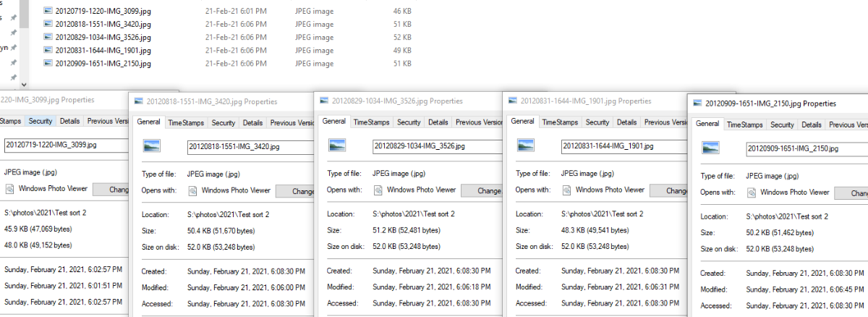Select General tab in IMG_3420 Properties
The image size is (868, 317).
click(x=149, y=122)
